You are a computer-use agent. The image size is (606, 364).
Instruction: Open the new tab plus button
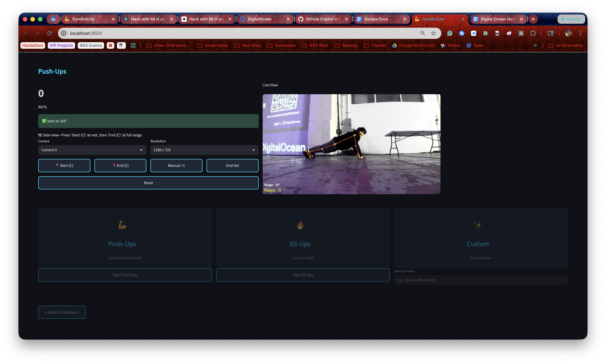click(533, 19)
